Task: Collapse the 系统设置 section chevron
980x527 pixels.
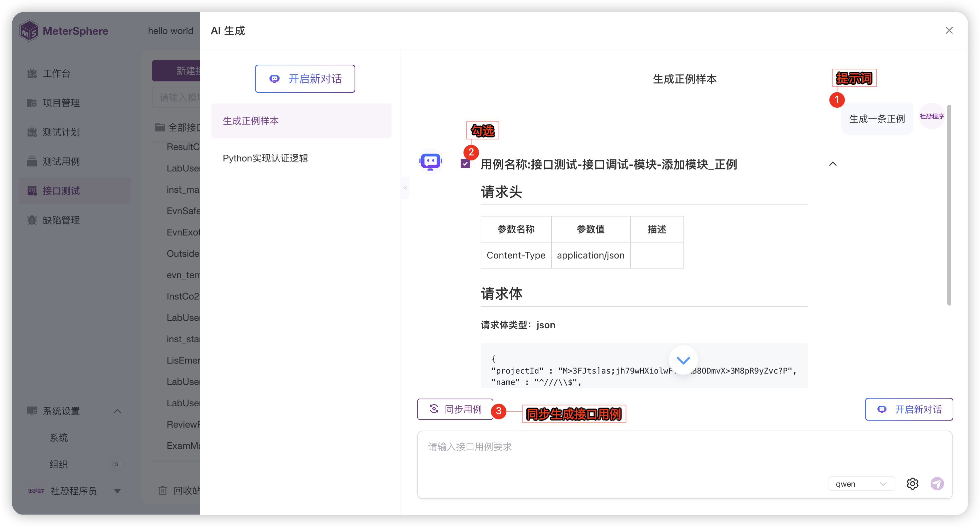Action: 117,411
